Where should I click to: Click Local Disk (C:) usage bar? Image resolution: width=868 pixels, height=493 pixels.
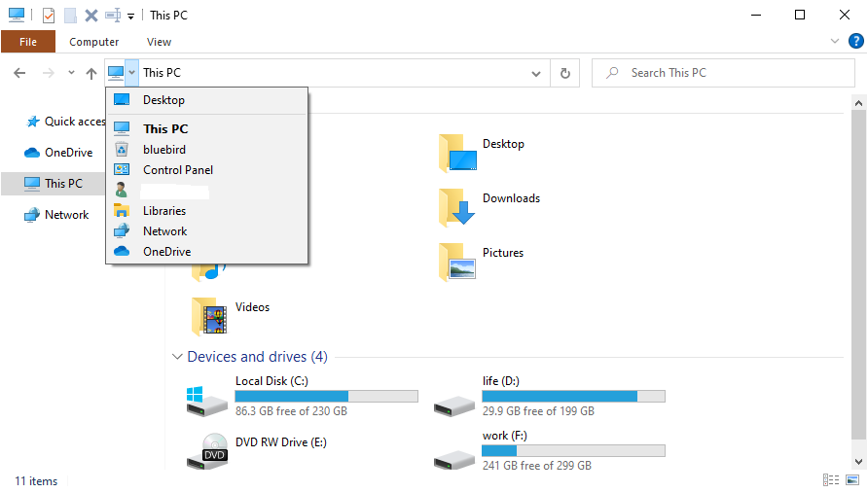pos(327,396)
